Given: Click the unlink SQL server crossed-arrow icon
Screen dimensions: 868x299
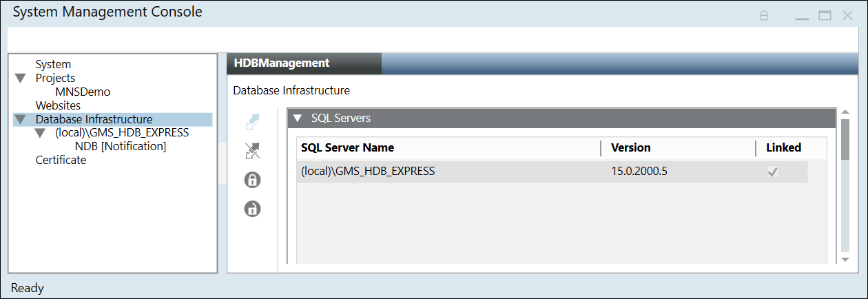Looking at the screenshot, I should (253, 151).
